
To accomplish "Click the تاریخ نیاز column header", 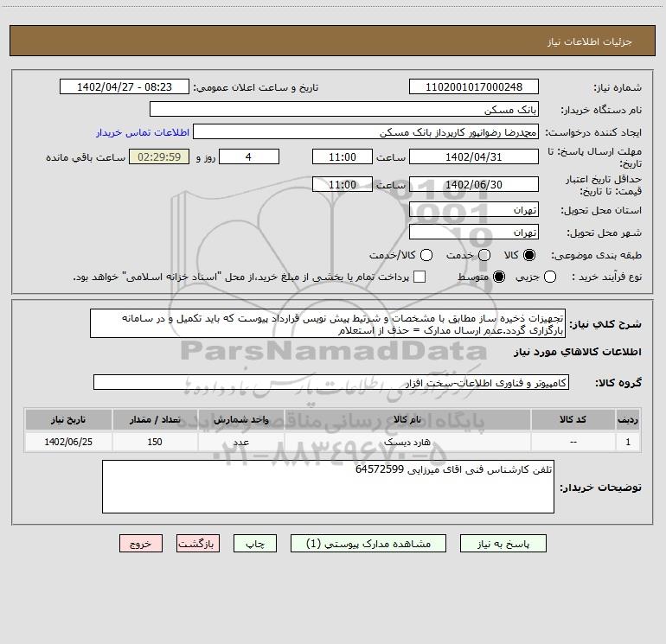I will pos(68,420).
